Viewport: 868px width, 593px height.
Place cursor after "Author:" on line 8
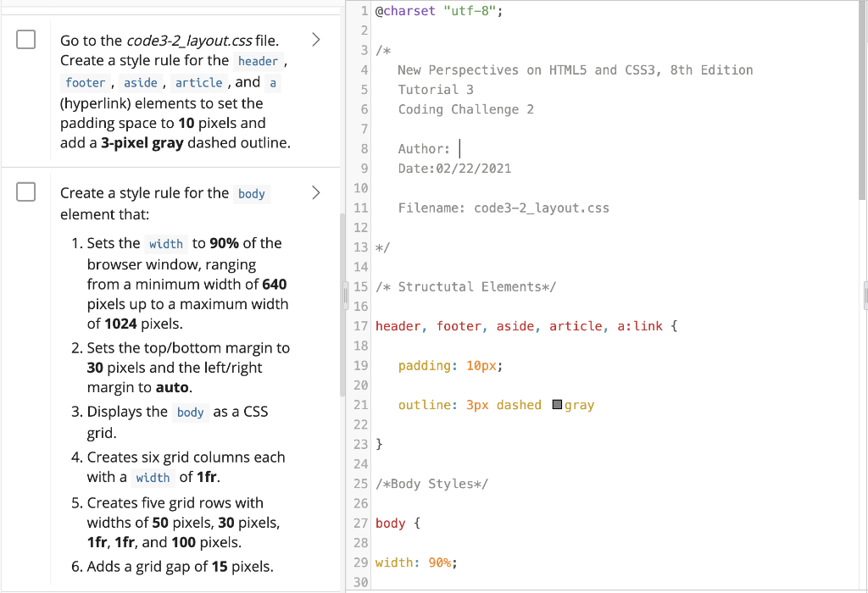(459, 147)
